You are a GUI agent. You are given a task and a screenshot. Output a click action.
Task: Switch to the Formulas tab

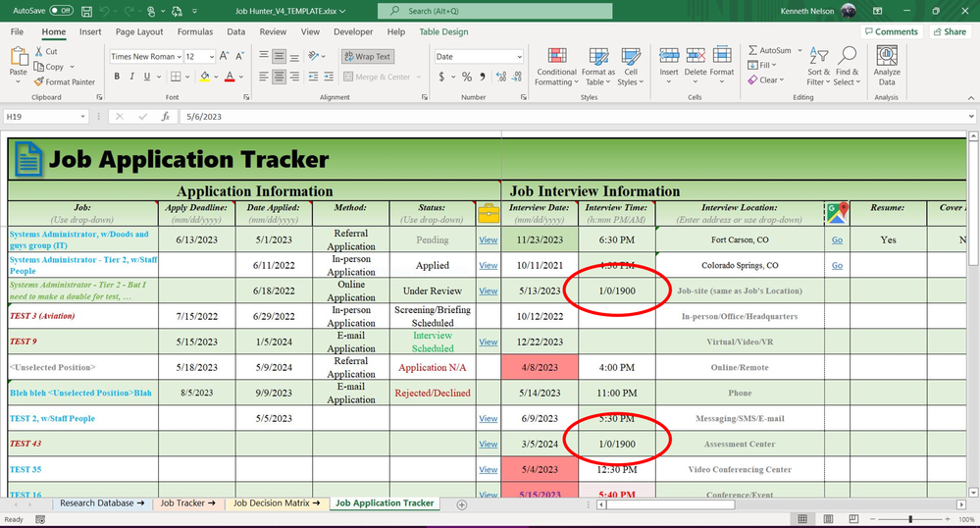click(195, 31)
